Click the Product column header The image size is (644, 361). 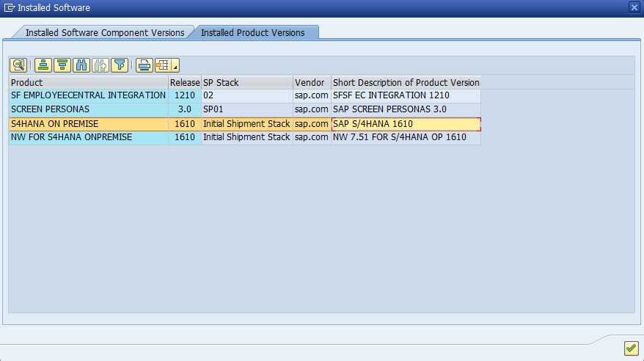coord(89,83)
